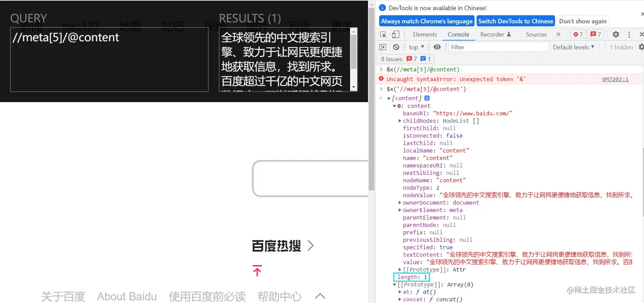Screen dimensions: 644x303
Task: Click the Baidu search input box
Action: click(x=310, y=178)
